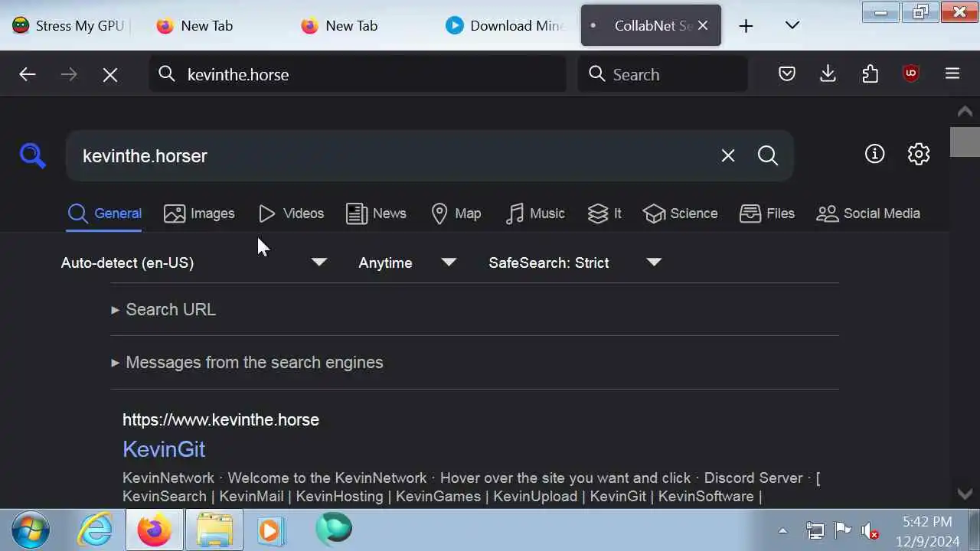980x551 pixels.
Task: Select the General search category
Action: [x=104, y=214]
